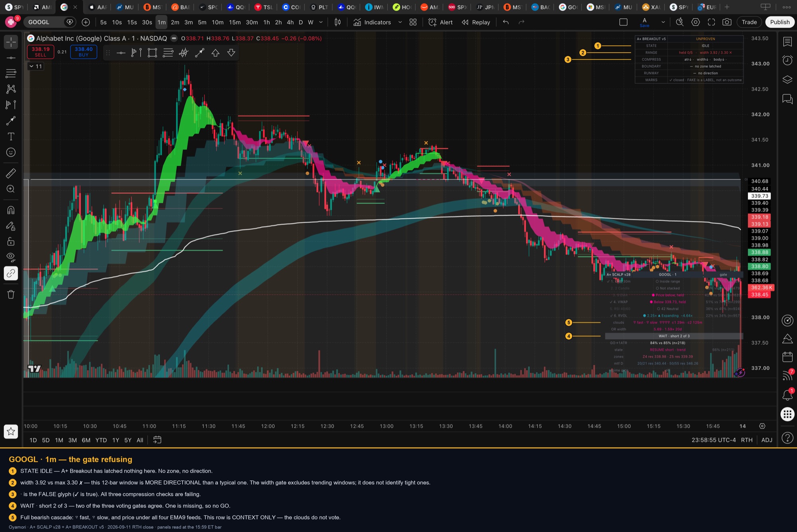Switch to the 5m timeframe

[202, 22]
